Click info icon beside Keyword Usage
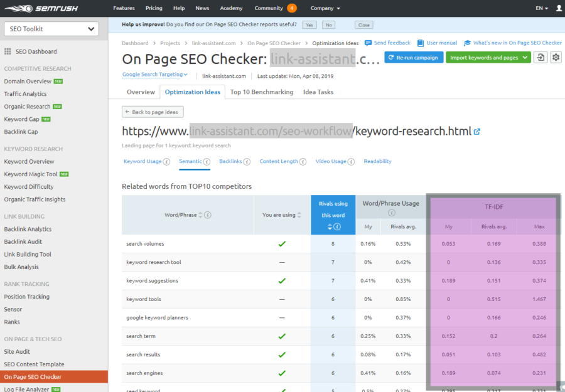 point(166,162)
